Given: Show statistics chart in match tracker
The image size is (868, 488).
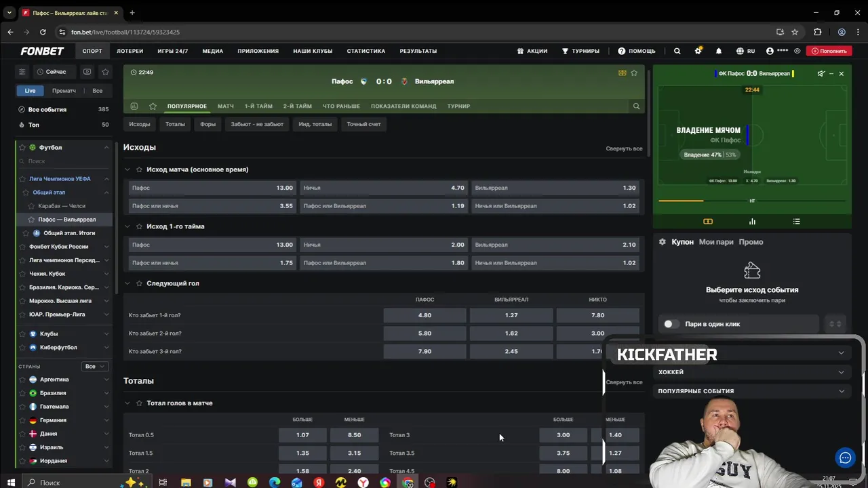Looking at the screenshot, I should coord(752,222).
